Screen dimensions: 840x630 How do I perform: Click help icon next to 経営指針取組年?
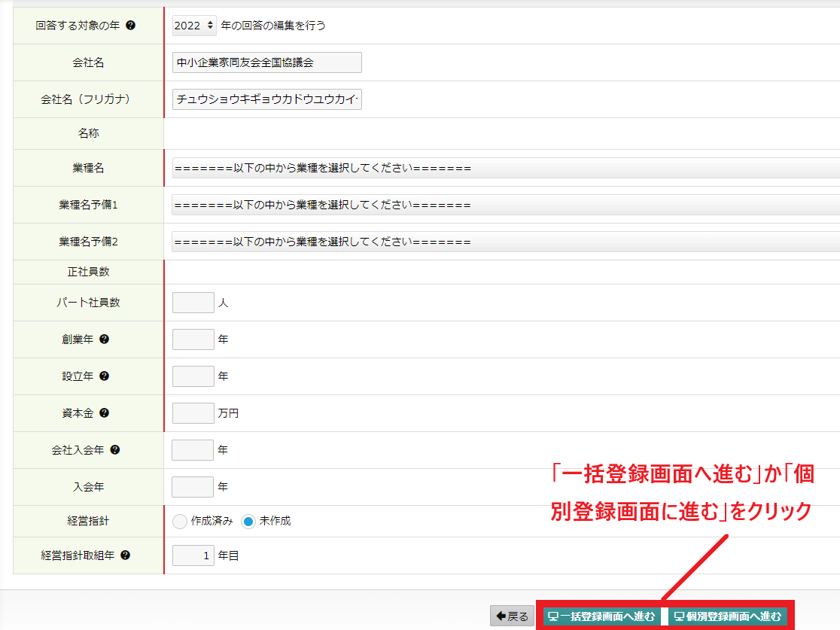126,555
